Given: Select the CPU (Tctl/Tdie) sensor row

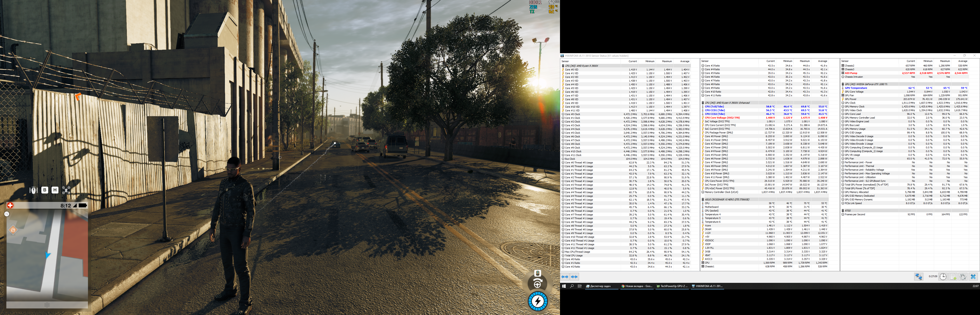Looking at the screenshot, I should (x=714, y=107).
